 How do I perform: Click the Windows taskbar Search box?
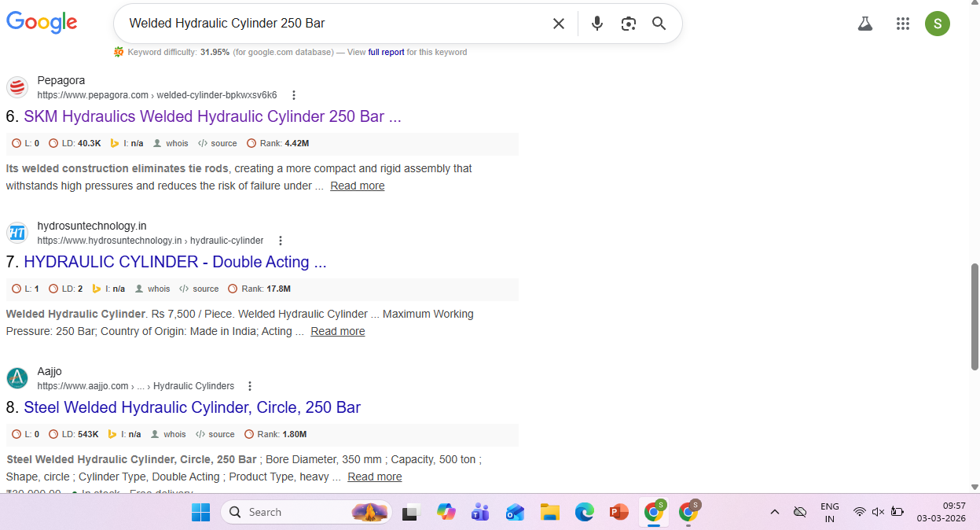tap(306, 512)
